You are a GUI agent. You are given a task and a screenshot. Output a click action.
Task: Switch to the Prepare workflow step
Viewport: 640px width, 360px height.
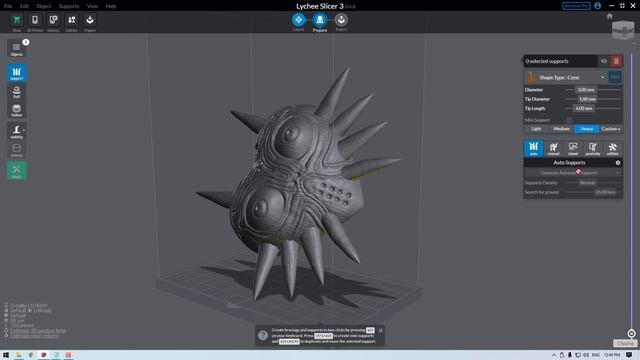[320, 20]
